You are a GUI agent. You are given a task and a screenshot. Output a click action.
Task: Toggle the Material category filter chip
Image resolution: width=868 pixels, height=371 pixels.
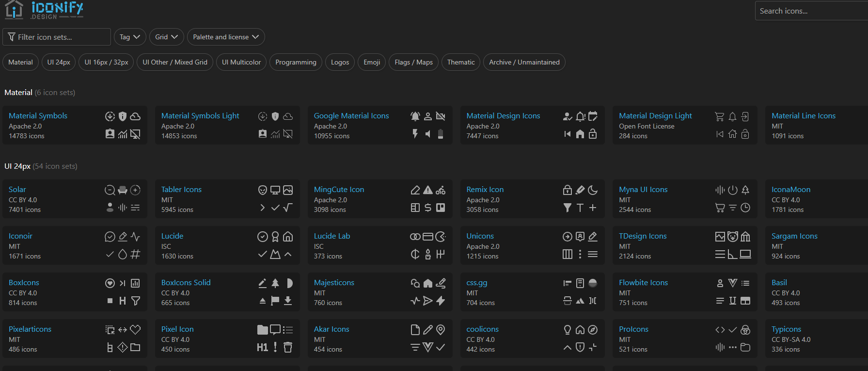[x=20, y=62]
